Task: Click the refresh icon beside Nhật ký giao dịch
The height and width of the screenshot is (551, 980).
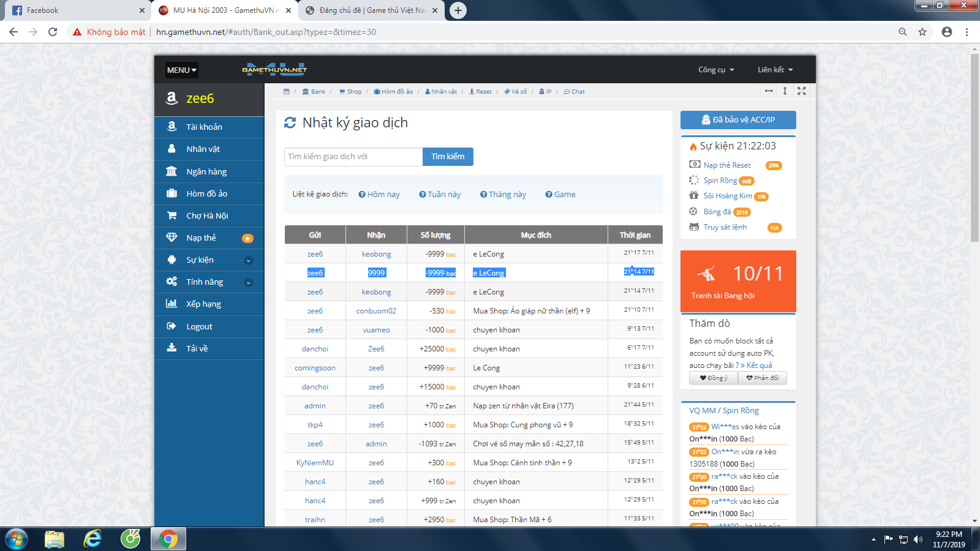Action: coord(290,123)
